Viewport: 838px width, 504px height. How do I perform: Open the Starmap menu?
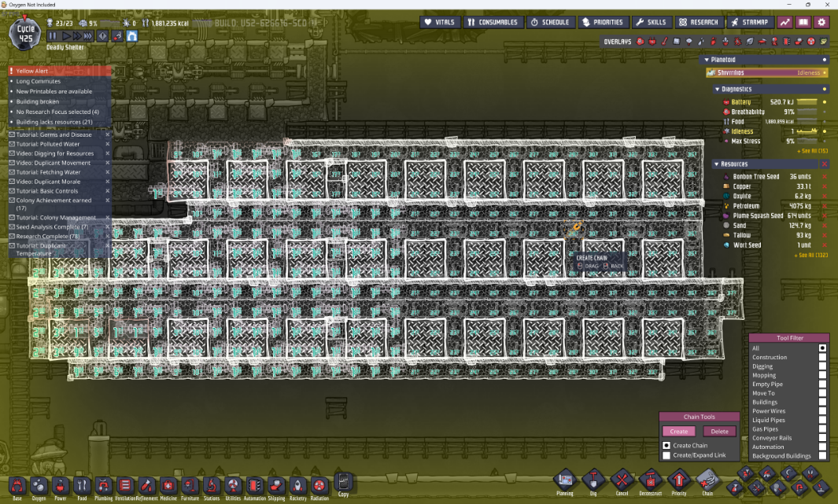tap(750, 22)
